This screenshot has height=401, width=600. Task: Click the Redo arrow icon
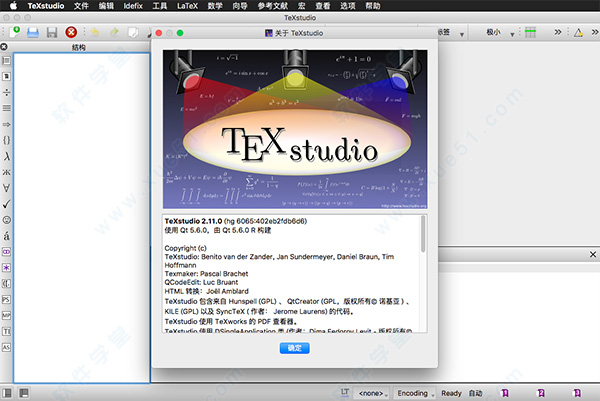click(114, 33)
